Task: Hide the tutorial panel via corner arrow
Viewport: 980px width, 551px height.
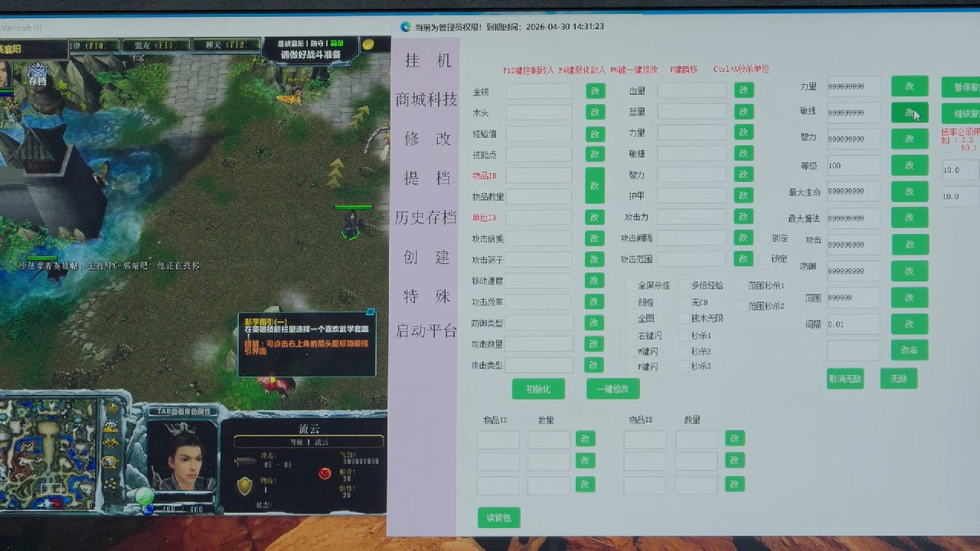Action: [371, 312]
